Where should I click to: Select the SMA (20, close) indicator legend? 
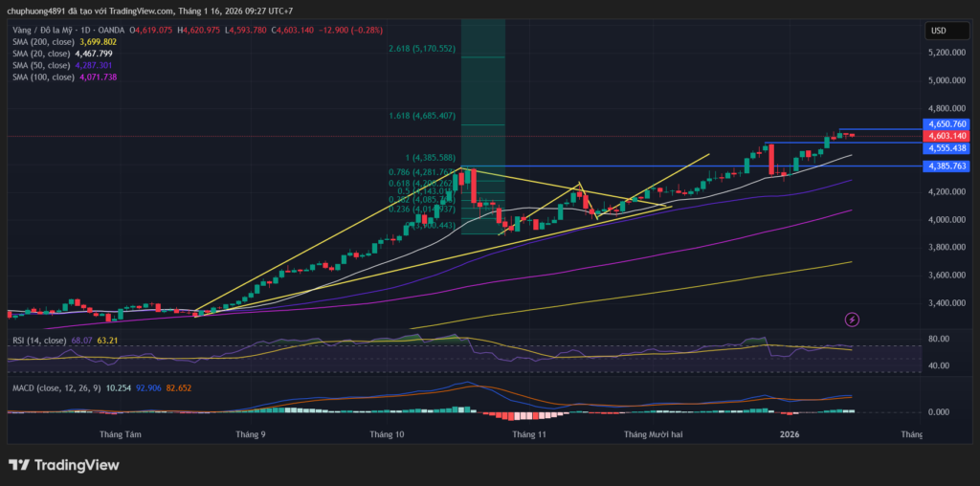pos(42,55)
